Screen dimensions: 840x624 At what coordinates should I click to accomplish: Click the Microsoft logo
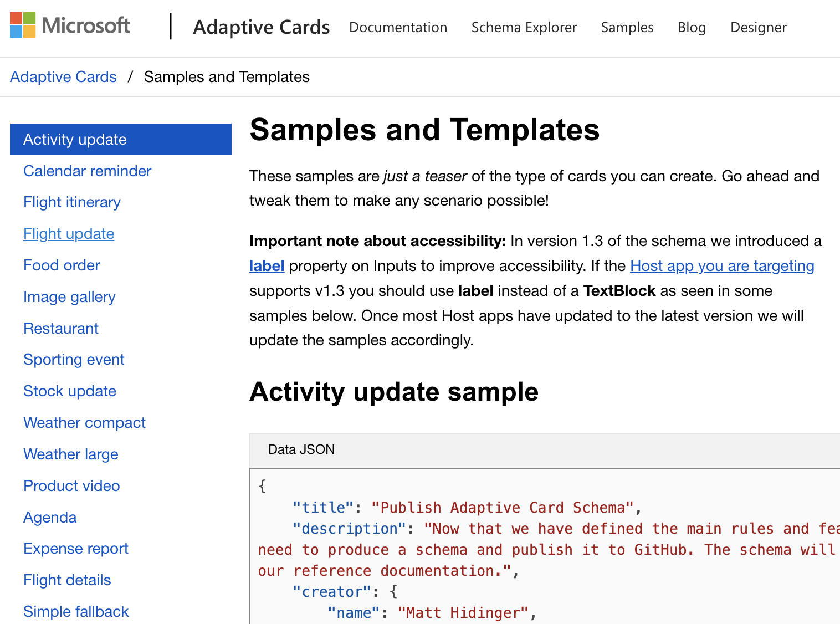(x=70, y=25)
